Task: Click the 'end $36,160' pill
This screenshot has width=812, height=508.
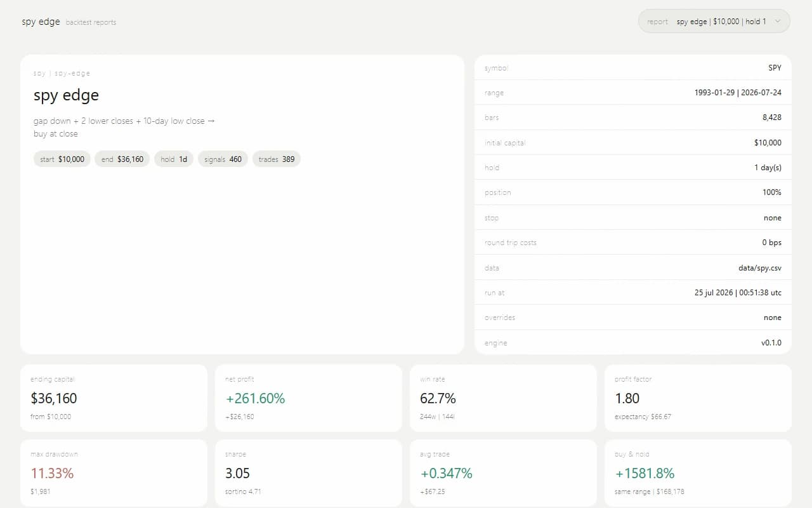Action: pos(122,159)
